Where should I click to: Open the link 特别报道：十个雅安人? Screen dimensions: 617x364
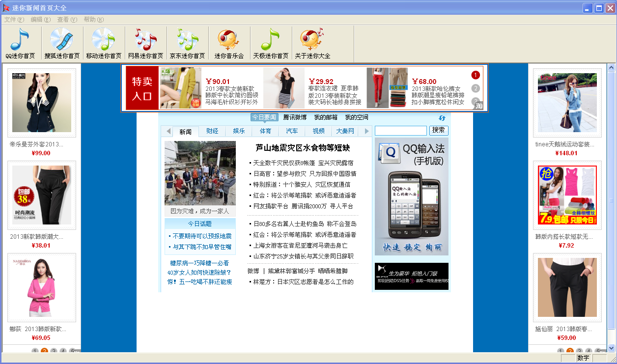(x=282, y=184)
